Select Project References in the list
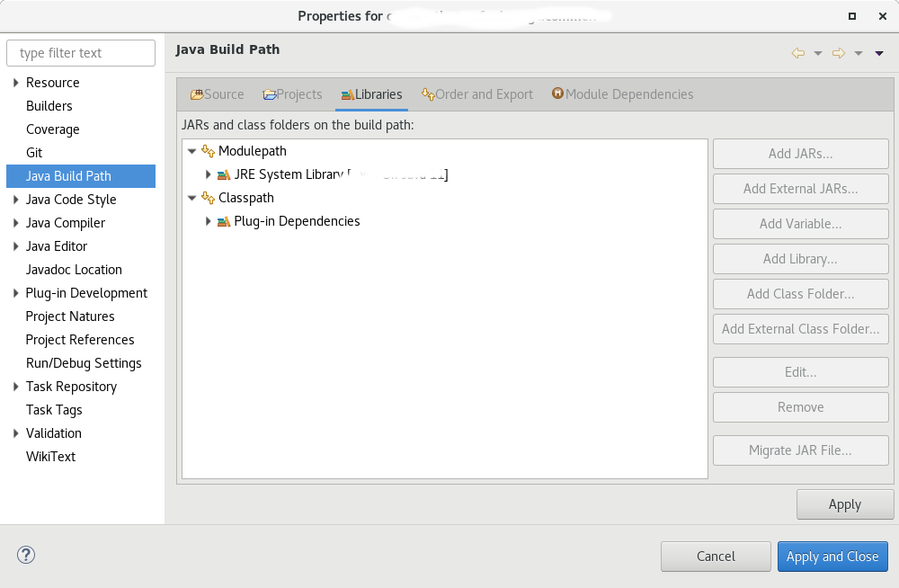The image size is (899, 588). pos(80,340)
